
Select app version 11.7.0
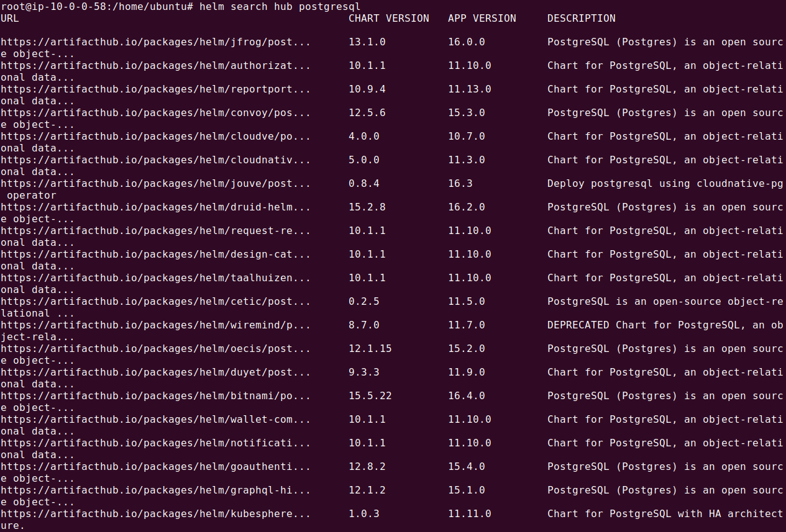pyautogui.click(x=467, y=325)
